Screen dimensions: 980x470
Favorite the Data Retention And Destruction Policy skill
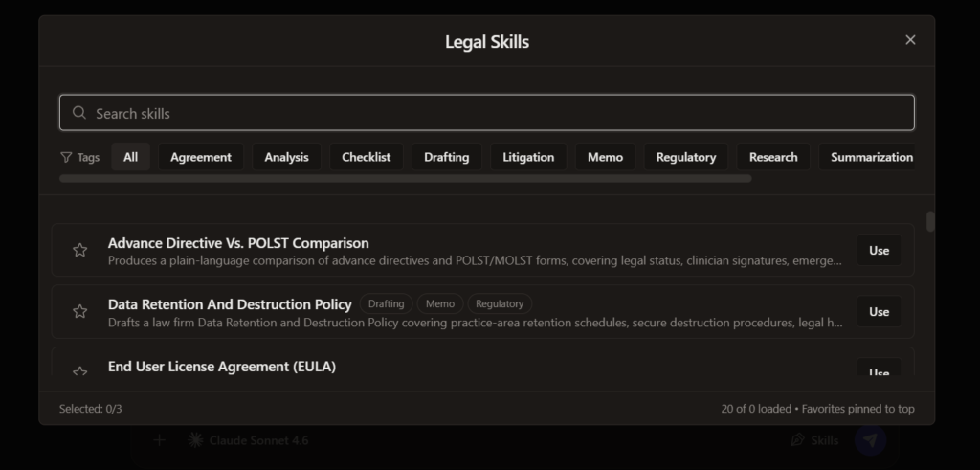[x=80, y=311]
